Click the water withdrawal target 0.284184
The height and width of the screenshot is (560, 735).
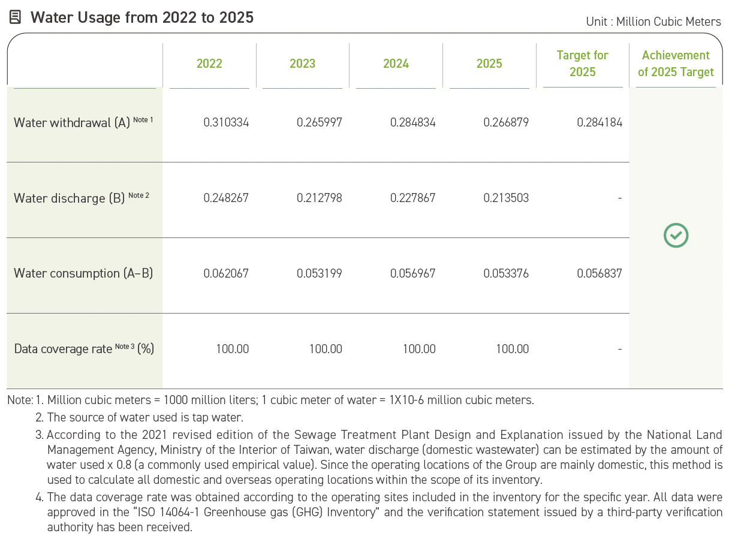click(x=600, y=122)
